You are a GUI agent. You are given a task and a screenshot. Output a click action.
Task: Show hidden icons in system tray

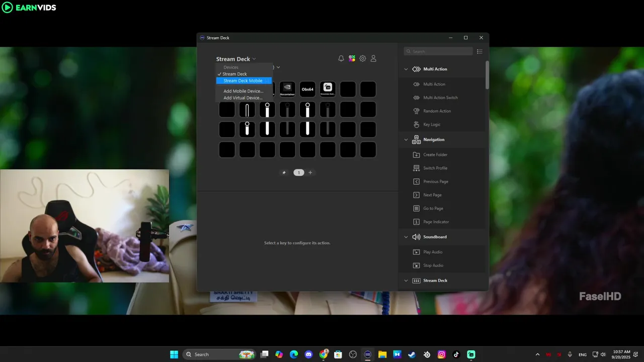click(x=537, y=354)
